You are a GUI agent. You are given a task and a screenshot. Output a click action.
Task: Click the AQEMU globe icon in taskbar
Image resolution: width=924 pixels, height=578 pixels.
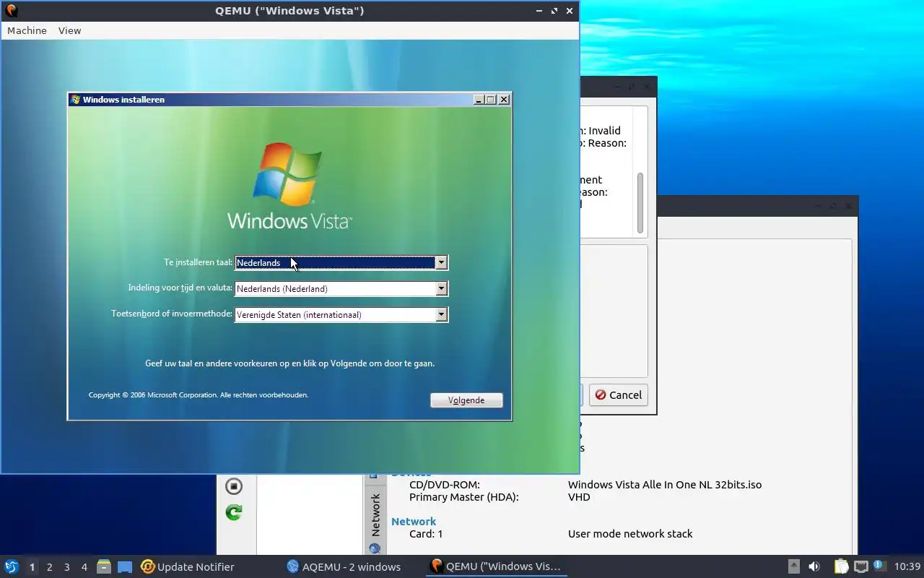point(292,566)
